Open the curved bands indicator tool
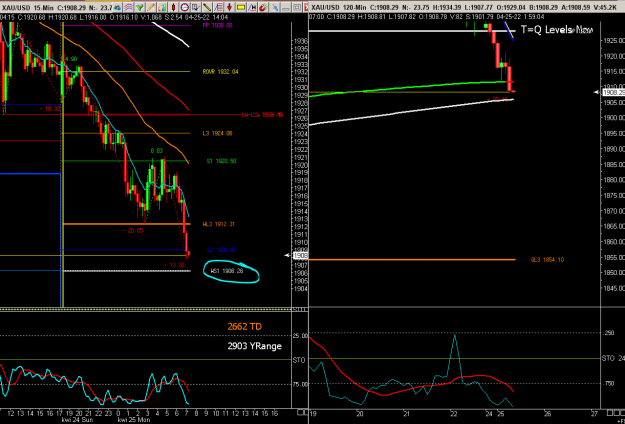Screen dimensions: 625x424 (128, 7)
